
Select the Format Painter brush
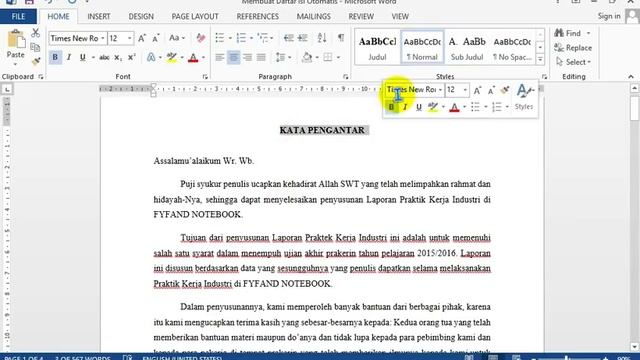point(36,61)
